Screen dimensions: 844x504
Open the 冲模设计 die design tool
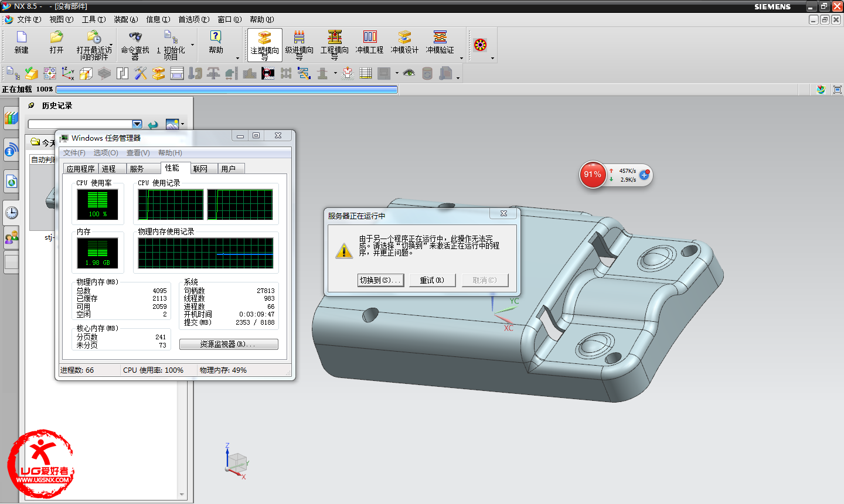(404, 37)
